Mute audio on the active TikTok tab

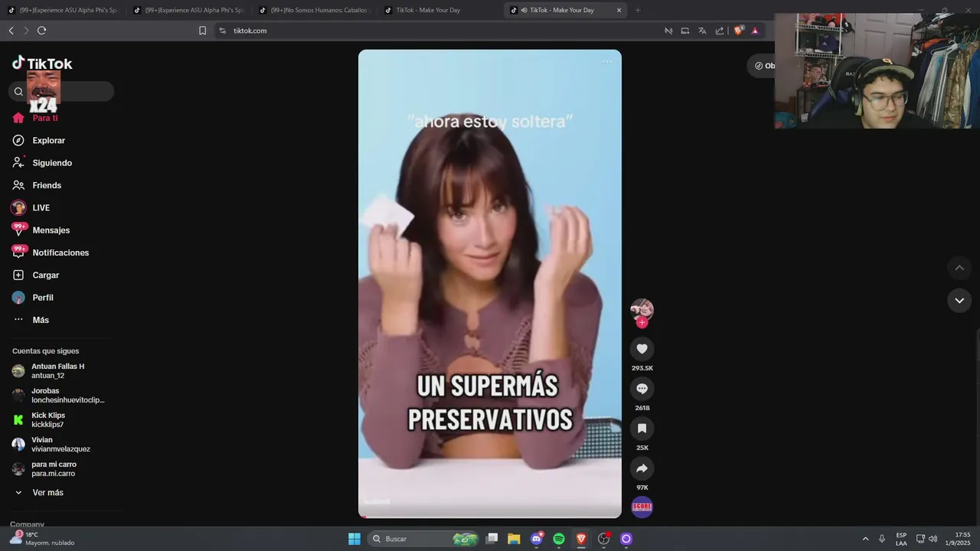524,10
